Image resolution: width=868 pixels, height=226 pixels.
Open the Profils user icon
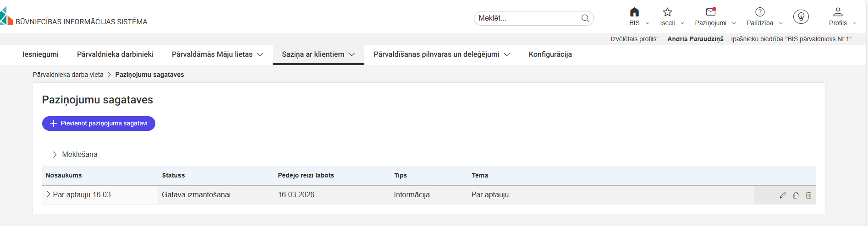tap(838, 12)
